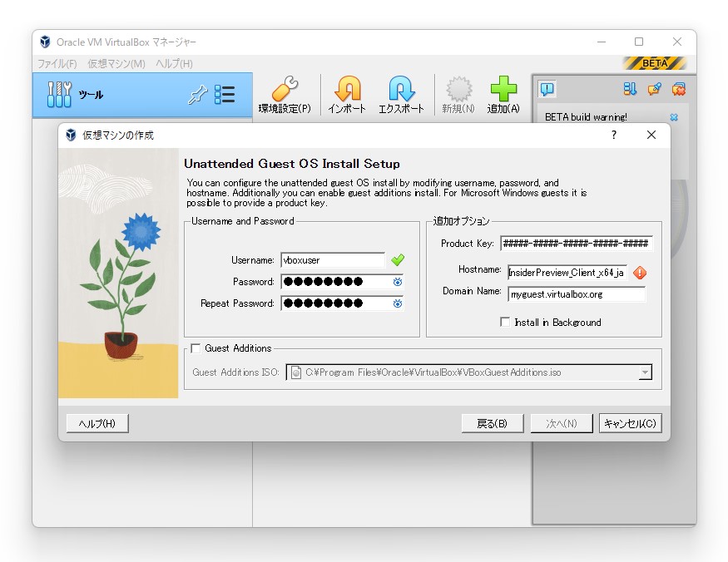This screenshot has height=562, width=728.
Task: Click the BETA badge in the menu bar
Action: coord(655,63)
